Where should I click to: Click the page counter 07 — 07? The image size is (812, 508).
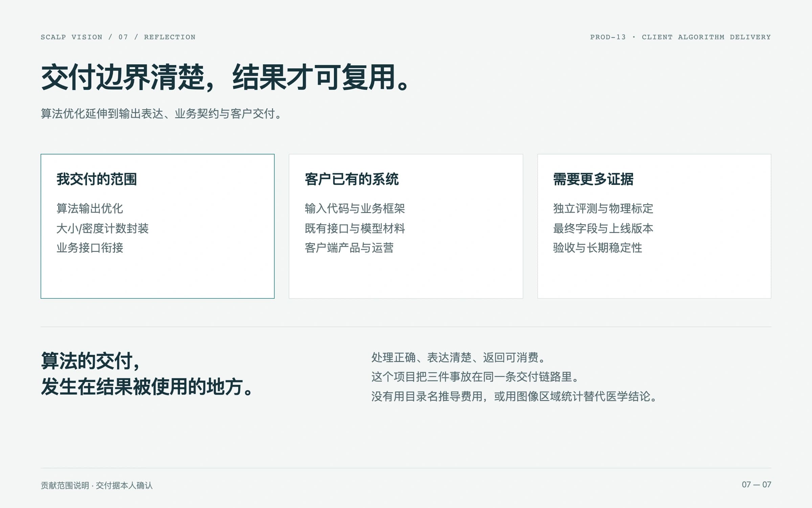[756, 485]
